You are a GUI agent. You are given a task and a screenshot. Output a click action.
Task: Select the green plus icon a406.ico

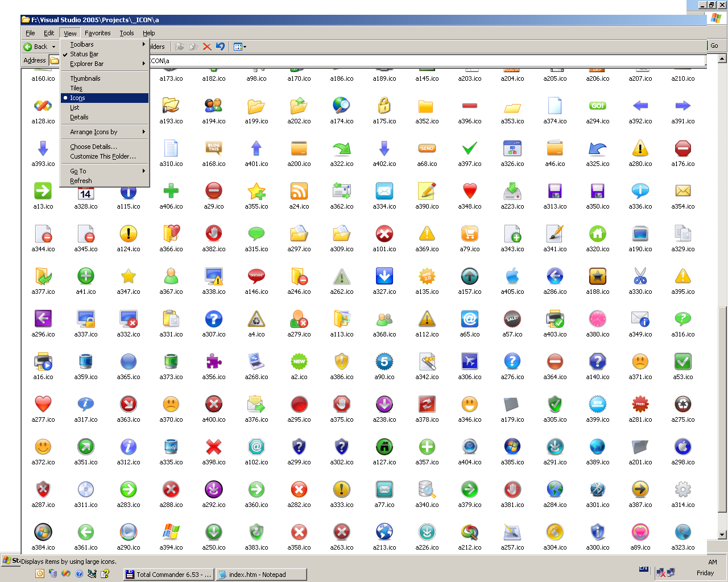tap(171, 190)
